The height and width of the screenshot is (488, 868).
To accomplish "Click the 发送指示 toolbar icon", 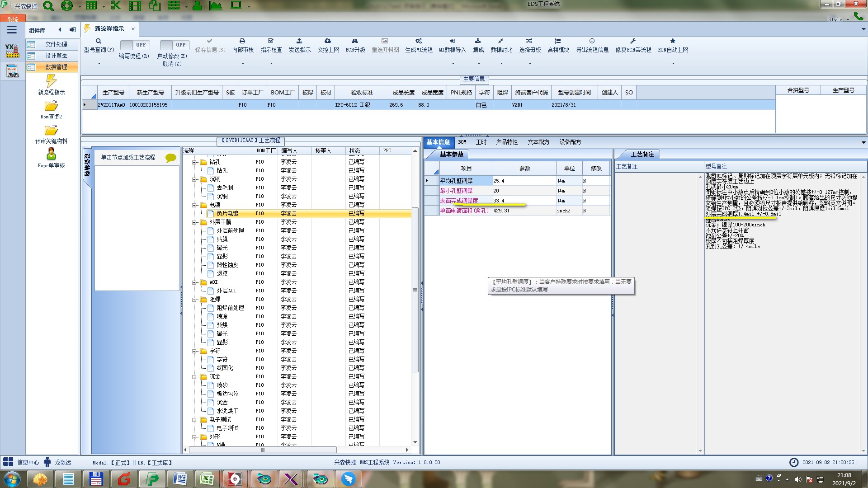I will click(299, 41).
